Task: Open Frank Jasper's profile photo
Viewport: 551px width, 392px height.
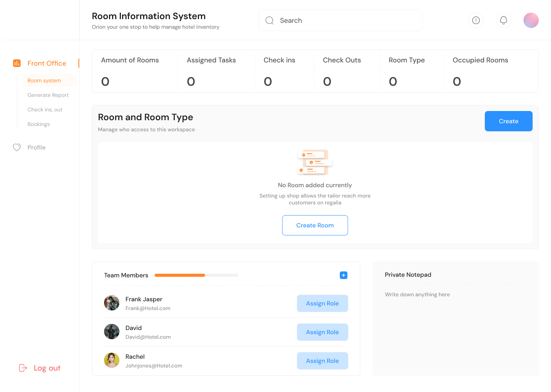Action: (112, 303)
